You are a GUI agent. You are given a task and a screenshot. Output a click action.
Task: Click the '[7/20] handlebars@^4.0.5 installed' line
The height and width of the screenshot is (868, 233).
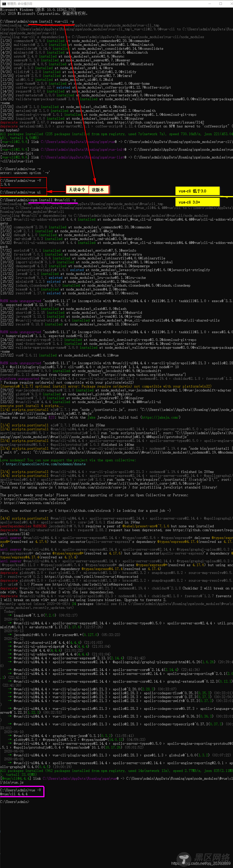(77, 64)
